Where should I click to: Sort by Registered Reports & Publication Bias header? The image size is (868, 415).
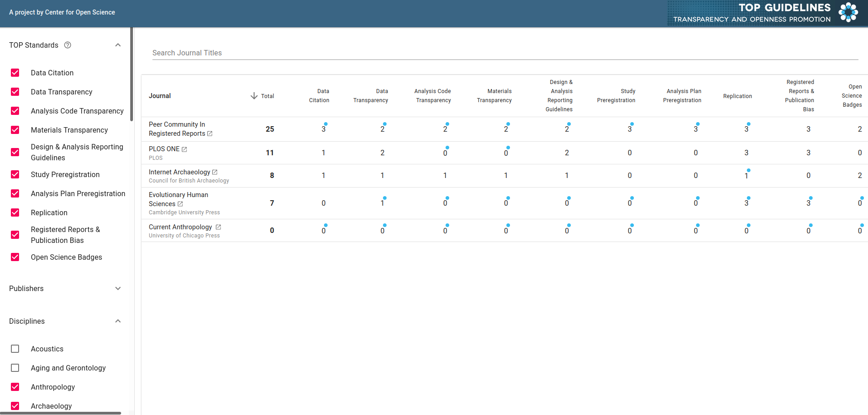click(x=800, y=96)
